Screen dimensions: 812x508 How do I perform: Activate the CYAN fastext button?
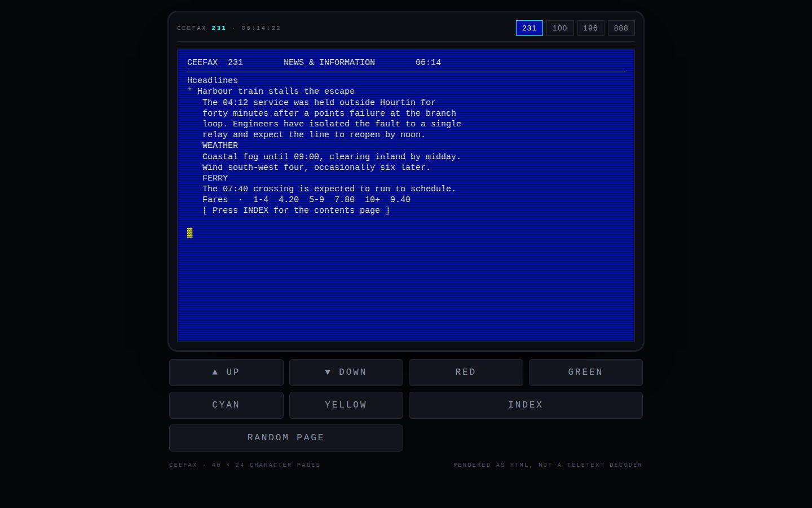(x=226, y=405)
